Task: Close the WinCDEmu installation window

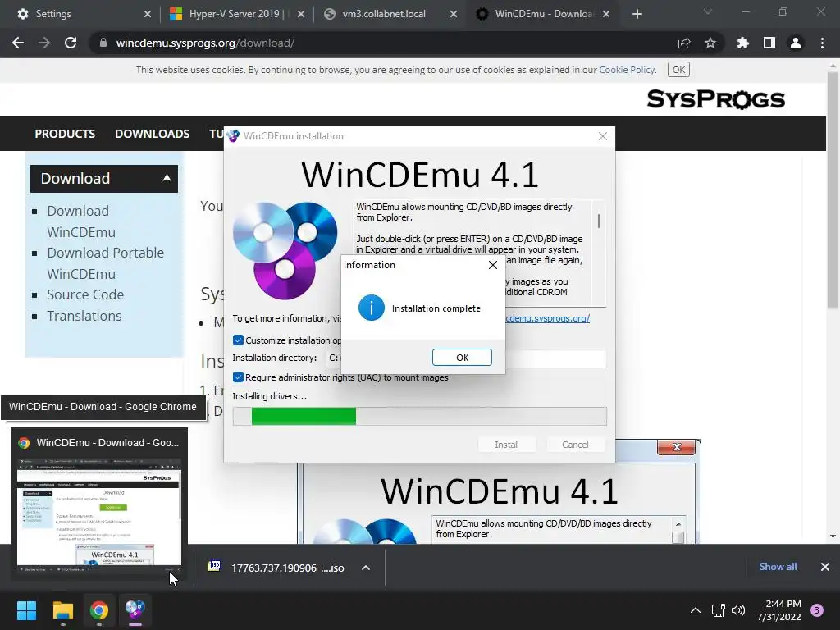Action: coord(603,136)
